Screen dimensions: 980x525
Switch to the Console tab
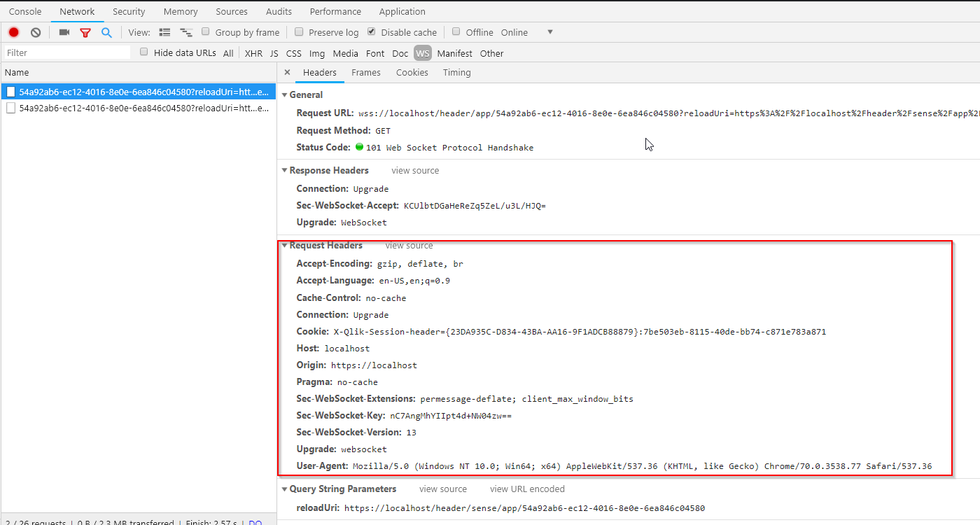pyautogui.click(x=25, y=11)
